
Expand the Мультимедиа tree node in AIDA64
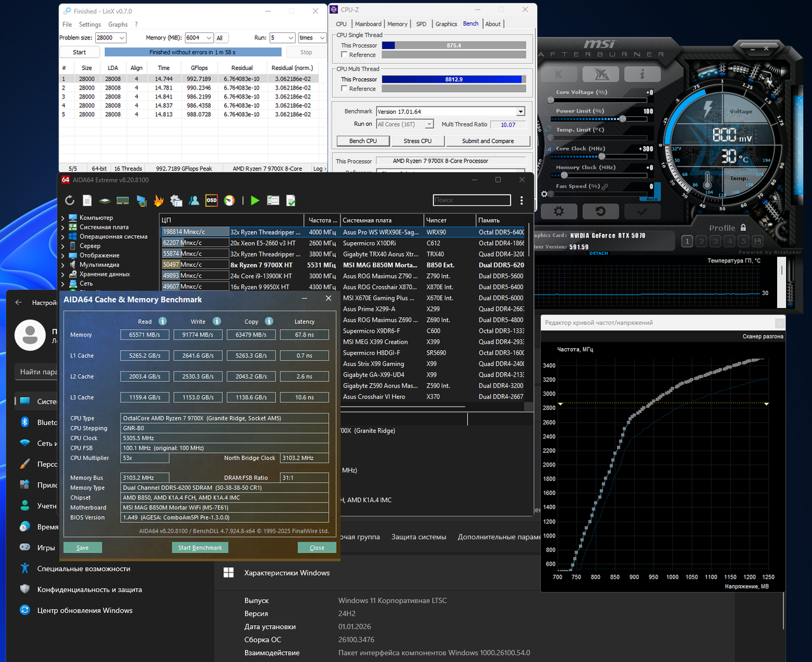63,265
